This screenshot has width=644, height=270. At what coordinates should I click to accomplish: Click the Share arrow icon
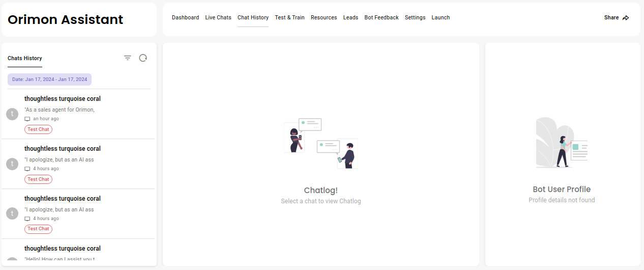626,18
